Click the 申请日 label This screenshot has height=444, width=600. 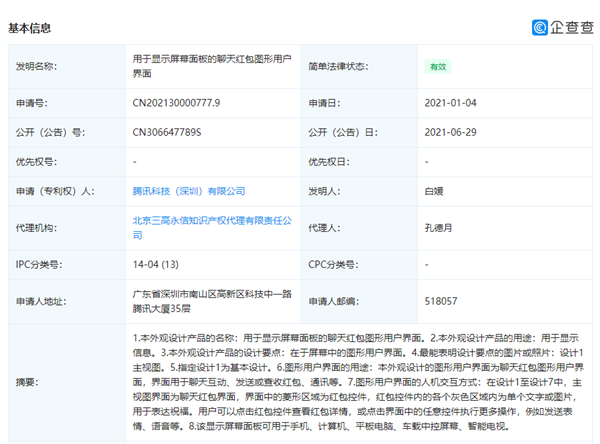[324, 103]
